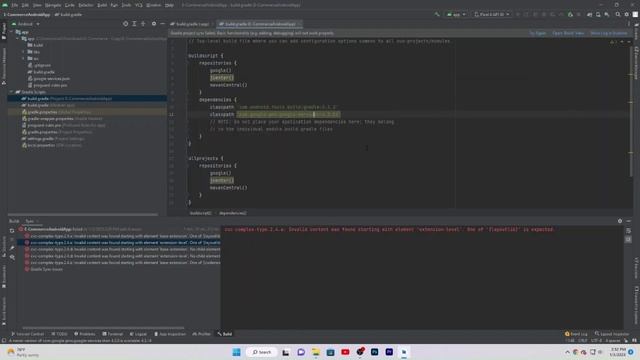Select settings.gradle in the project tree
Viewport: 640px width, 360px height.
pyautogui.click(x=87, y=139)
